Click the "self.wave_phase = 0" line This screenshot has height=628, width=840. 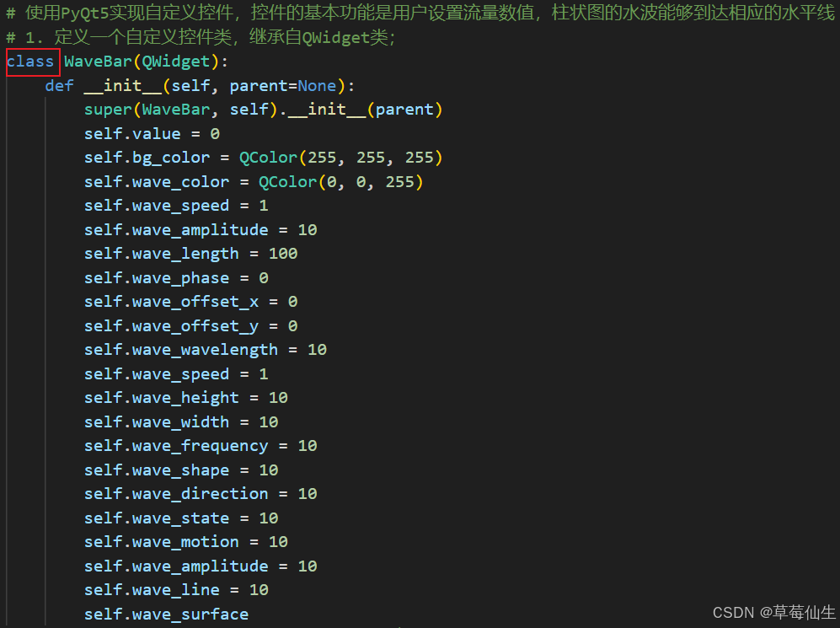176,277
